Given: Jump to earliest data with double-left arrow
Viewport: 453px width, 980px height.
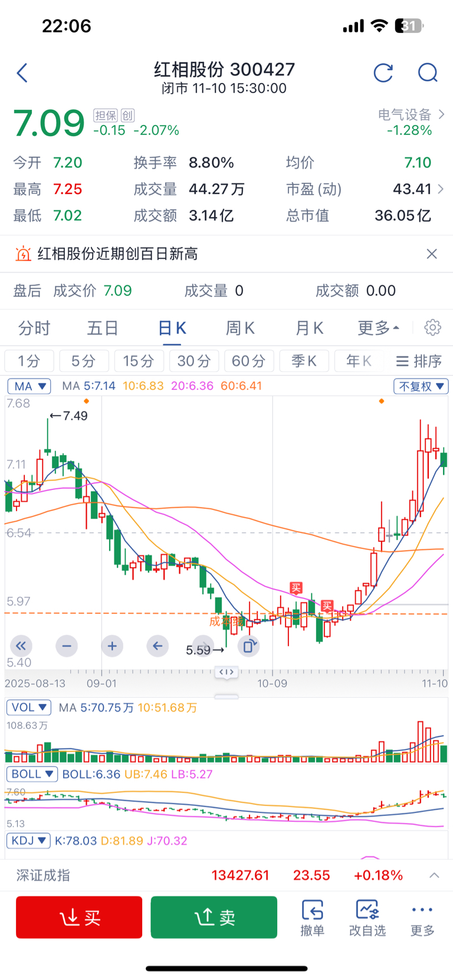Looking at the screenshot, I should [21, 646].
